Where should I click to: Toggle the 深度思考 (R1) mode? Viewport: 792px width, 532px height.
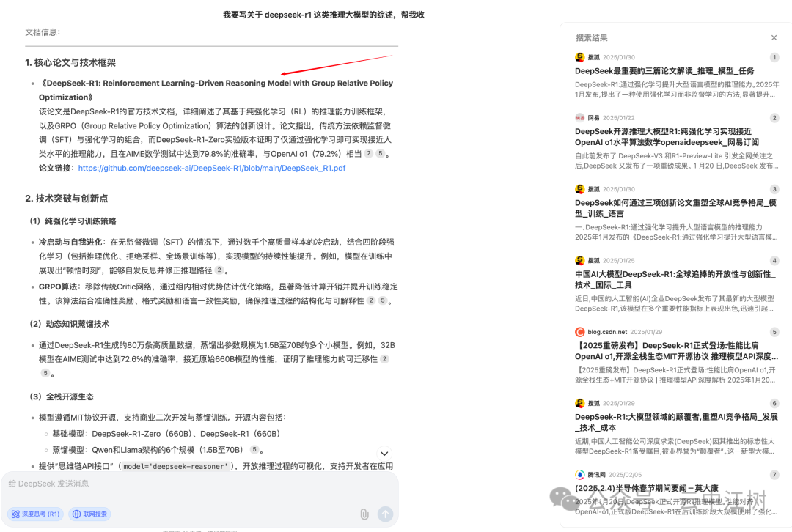pyautogui.click(x=35, y=514)
